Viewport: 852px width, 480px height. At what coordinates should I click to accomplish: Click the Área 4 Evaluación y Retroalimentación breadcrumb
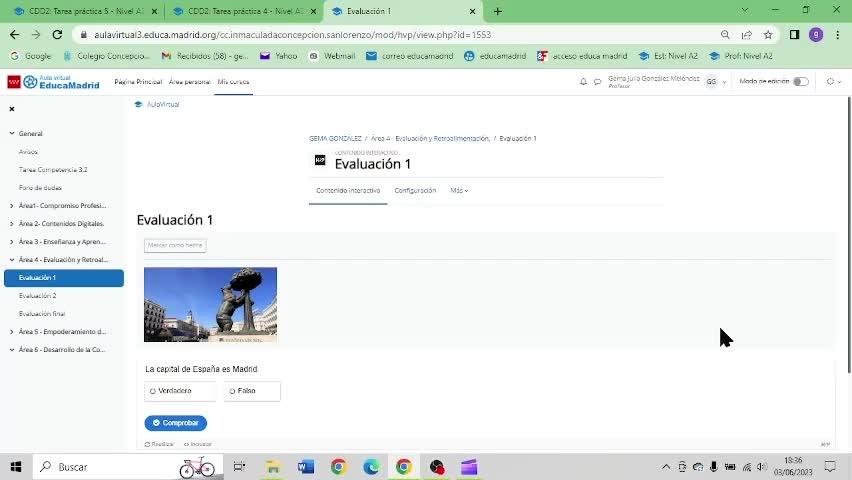(x=430, y=139)
